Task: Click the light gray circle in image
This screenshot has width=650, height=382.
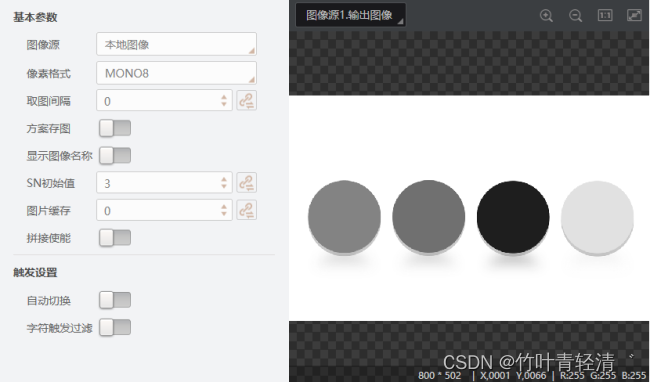Action: [597, 217]
